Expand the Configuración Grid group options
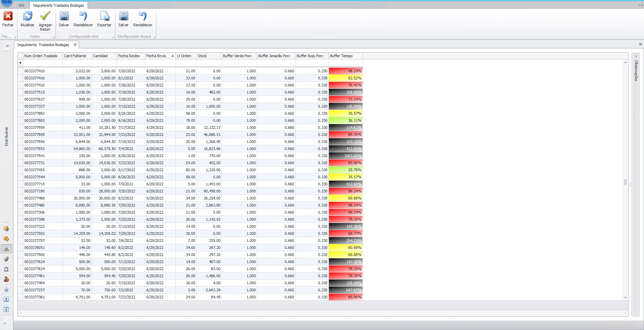Viewport: 644px width, 330px height. (113, 36)
